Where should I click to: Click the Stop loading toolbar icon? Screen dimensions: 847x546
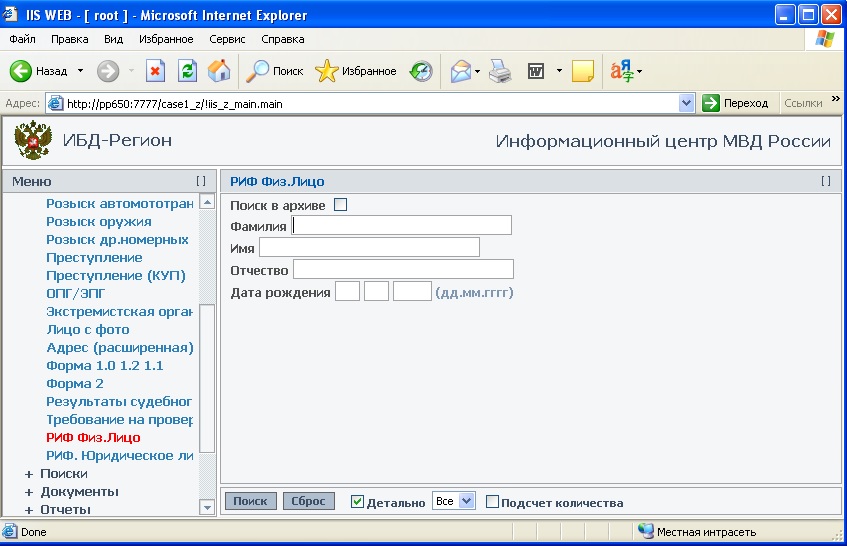point(155,72)
